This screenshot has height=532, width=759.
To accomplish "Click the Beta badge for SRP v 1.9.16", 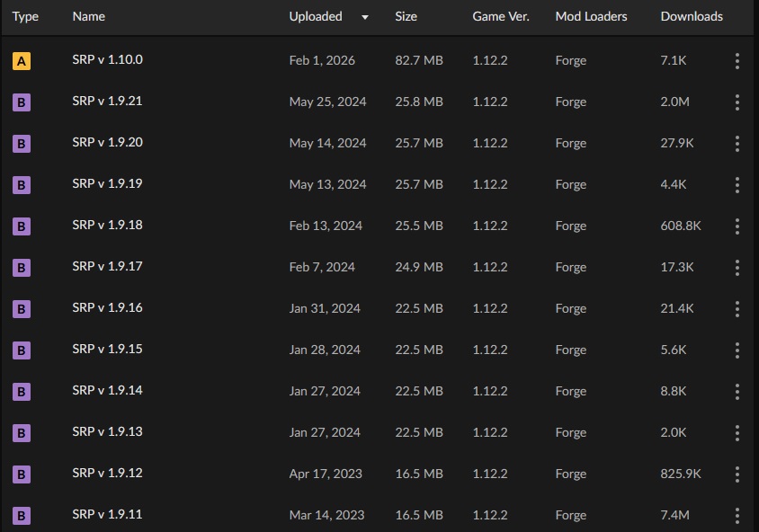I will [22, 309].
